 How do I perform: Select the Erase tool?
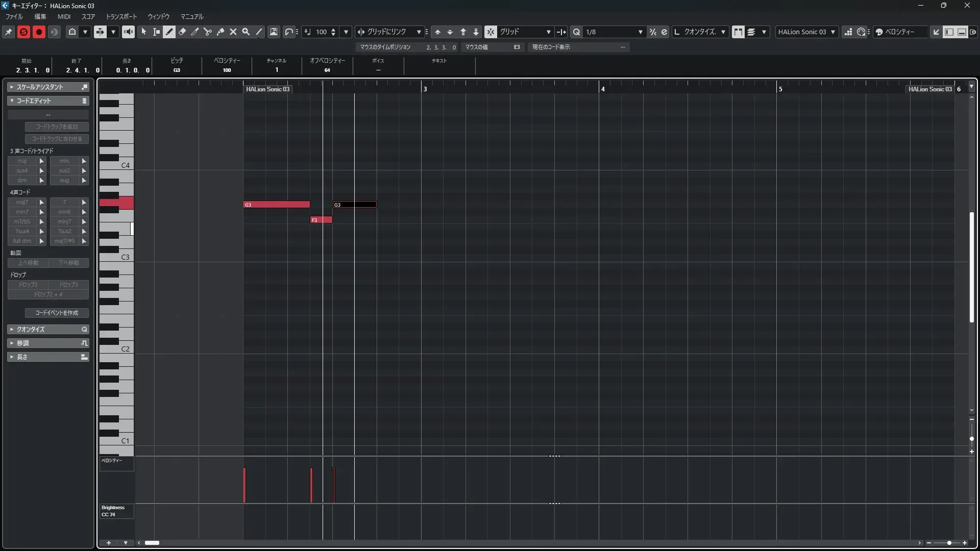pyautogui.click(x=182, y=32)
